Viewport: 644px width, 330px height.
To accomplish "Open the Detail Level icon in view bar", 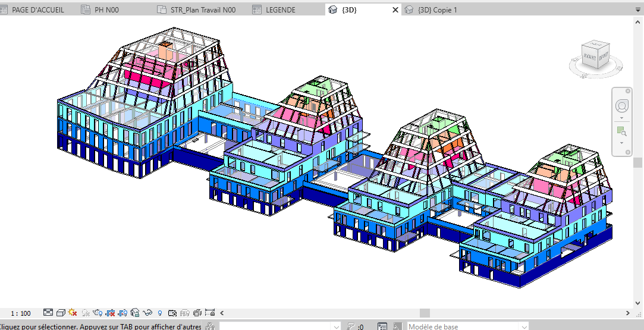I will [x=48, y=313].
